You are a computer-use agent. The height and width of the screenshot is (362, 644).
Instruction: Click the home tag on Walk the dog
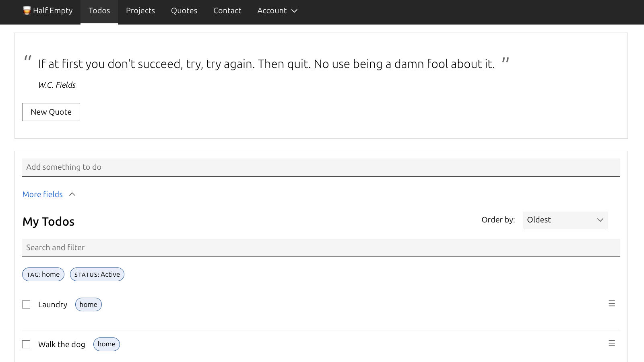(106, 344)
